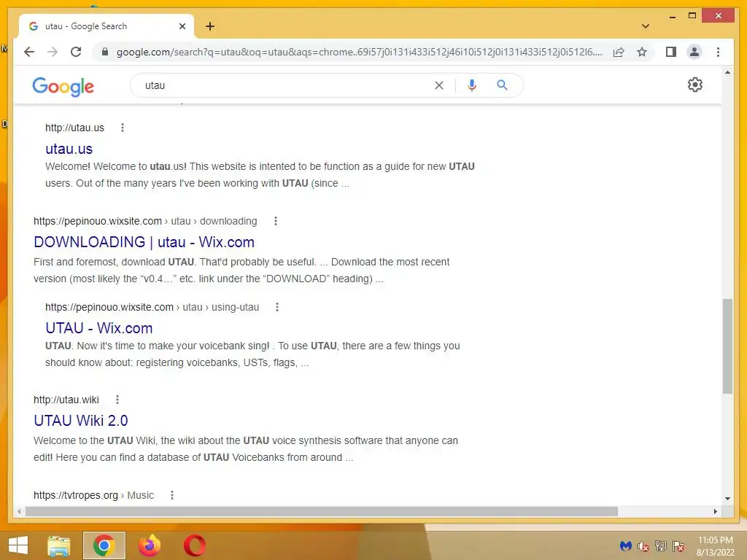Open DOWNLOADING | utau - Wix.com link
Viewport: 747px width, 560px height.
point(144,242)
